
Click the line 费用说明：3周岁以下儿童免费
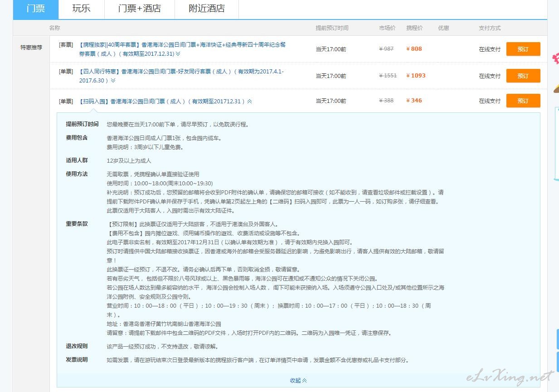145,147
